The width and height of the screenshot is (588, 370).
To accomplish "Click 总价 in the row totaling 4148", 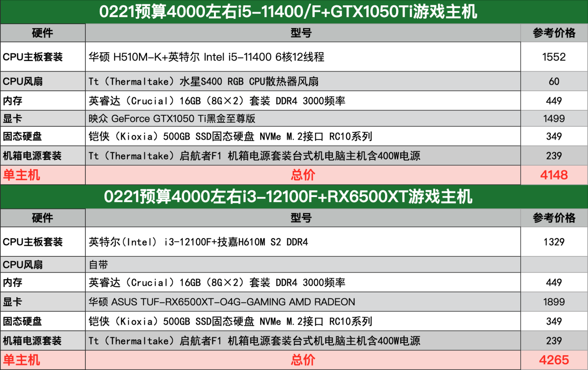I will point(303,175).
